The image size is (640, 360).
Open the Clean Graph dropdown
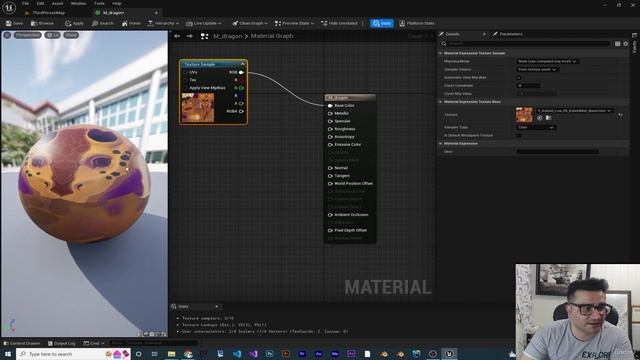(x=250, y=23)
